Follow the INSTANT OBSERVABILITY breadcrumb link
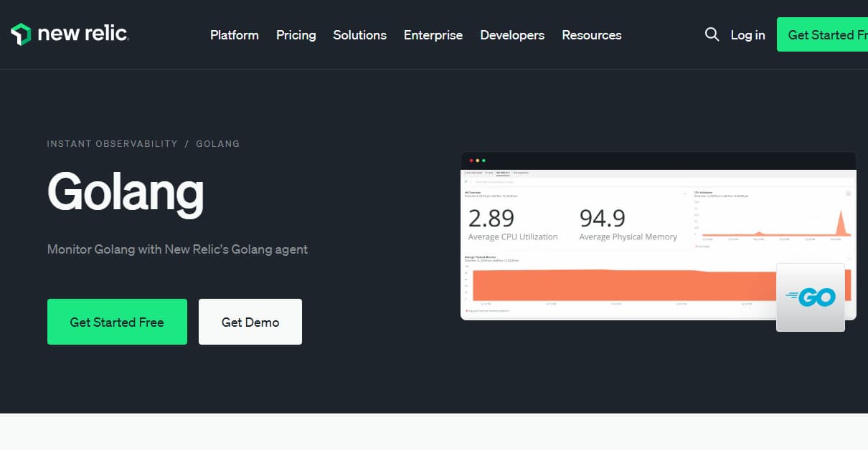The image size is (868, 450). (112, 143)
